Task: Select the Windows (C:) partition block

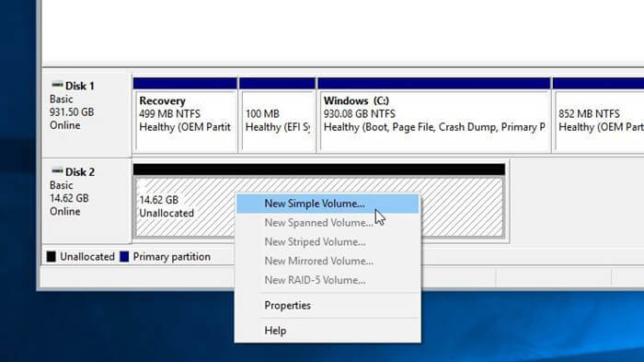Action: 434,122
